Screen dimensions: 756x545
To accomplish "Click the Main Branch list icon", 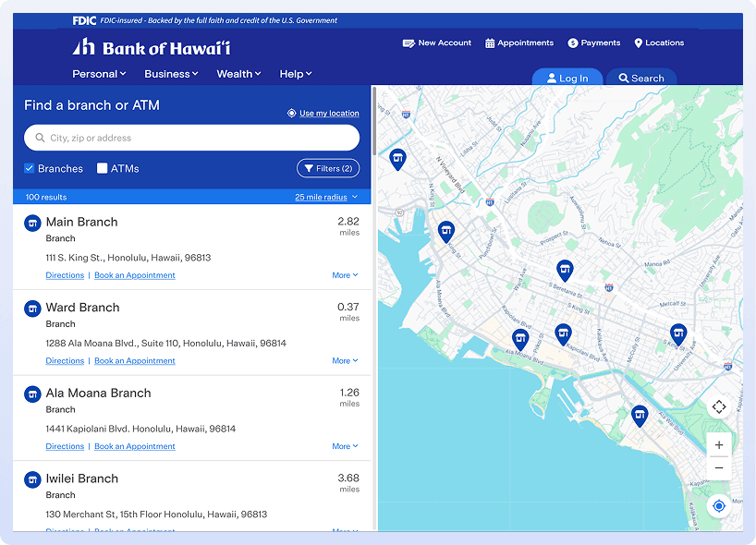I will click(x=32, y=224).
